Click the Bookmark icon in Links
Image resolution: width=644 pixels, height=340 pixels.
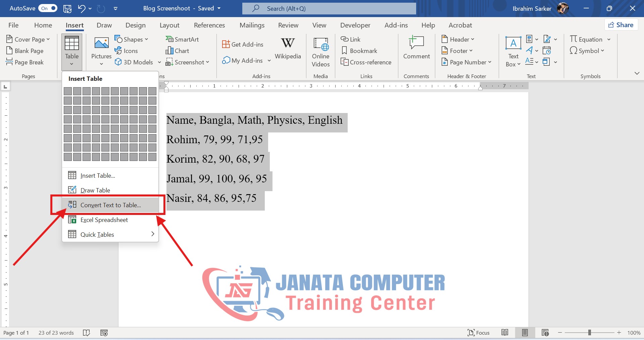click(344, 51)
